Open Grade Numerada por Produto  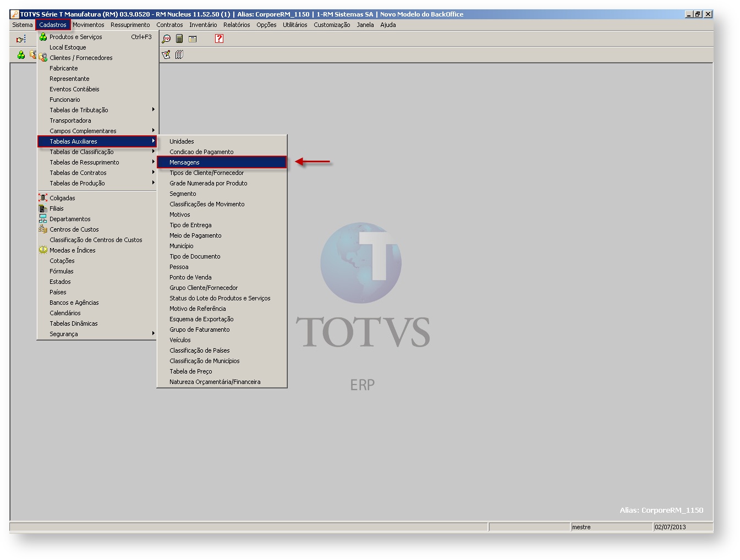[222, 183]
